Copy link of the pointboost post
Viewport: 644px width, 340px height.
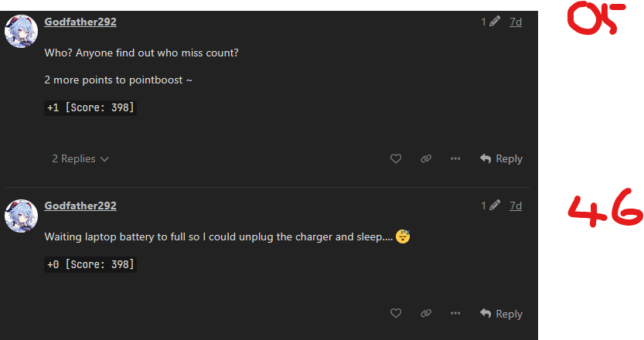click(x=425, y=158)
